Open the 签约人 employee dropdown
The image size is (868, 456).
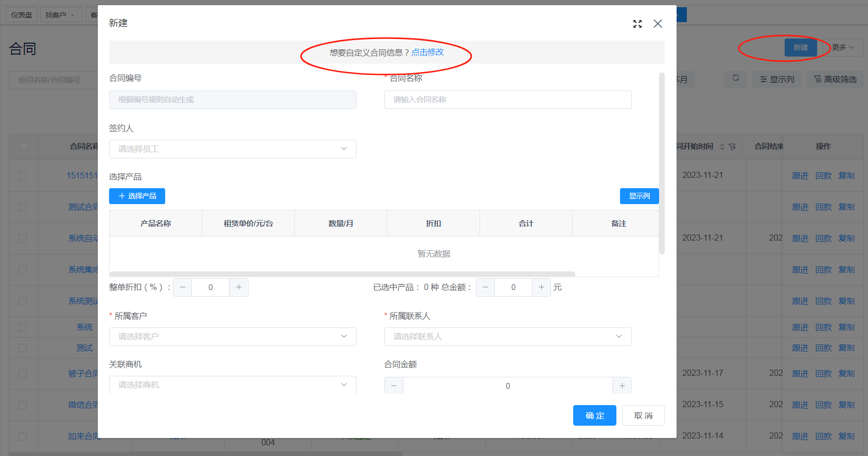(x=233, y=149)
